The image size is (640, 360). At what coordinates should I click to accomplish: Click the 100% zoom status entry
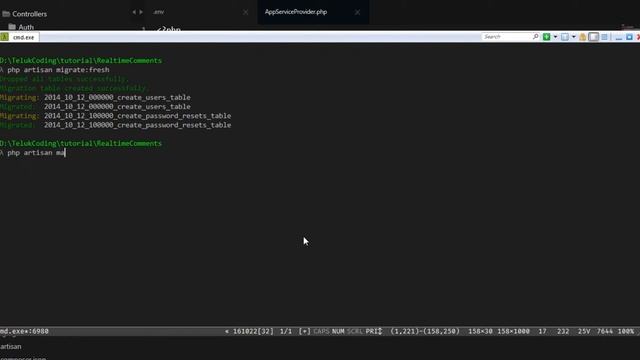626,331
